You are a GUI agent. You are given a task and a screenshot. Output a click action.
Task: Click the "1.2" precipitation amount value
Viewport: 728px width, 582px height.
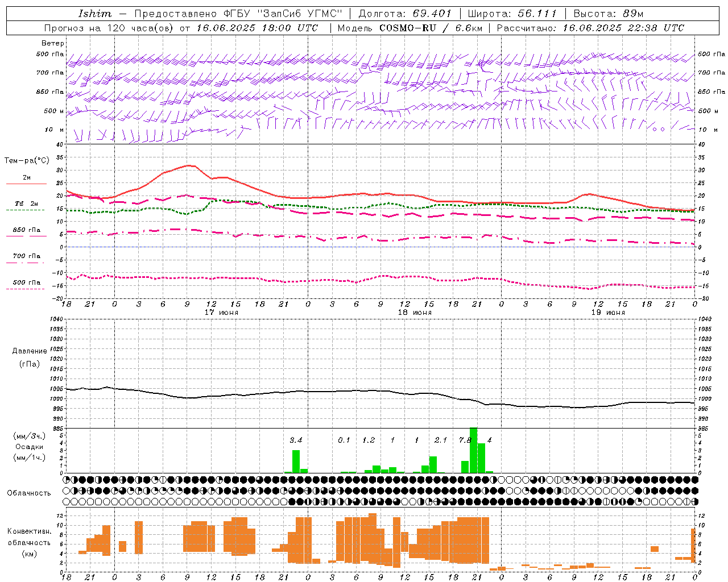(x=369, y=440)
